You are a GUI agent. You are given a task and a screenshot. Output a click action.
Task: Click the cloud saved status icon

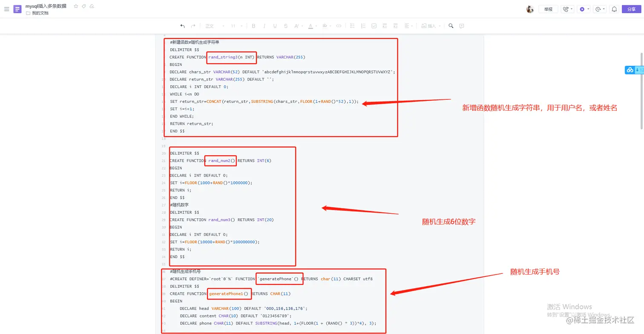click(92, 6)
